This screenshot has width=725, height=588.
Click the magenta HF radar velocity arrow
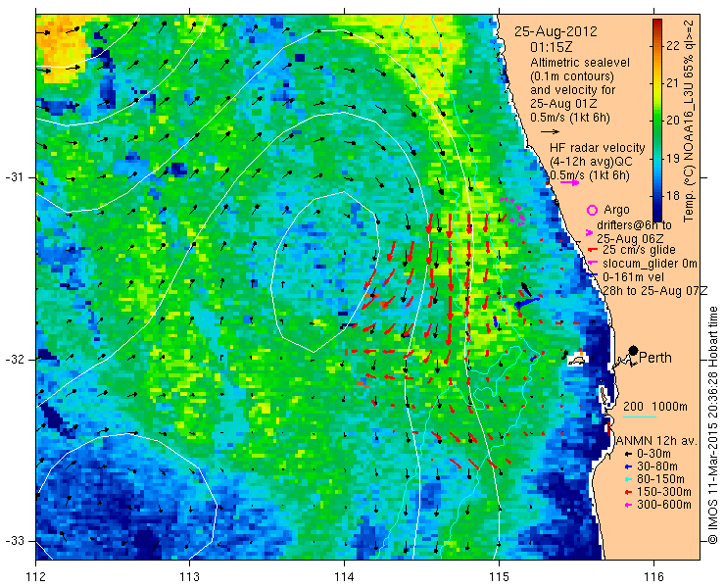pos(569,182)
